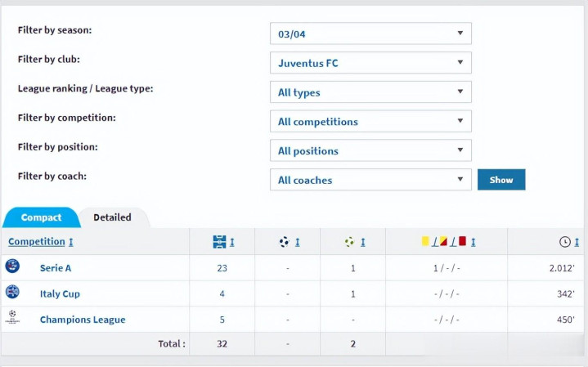588x367 pixels.
Task: Sort table by Competition column header
Action: (37, 242)
